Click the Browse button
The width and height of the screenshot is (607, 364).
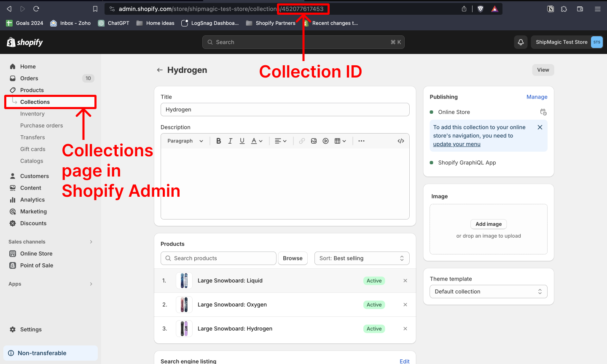[293, 258]
